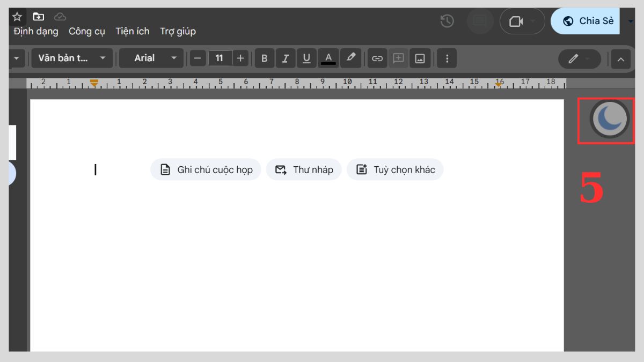Open version history

[x=447, y=20]
